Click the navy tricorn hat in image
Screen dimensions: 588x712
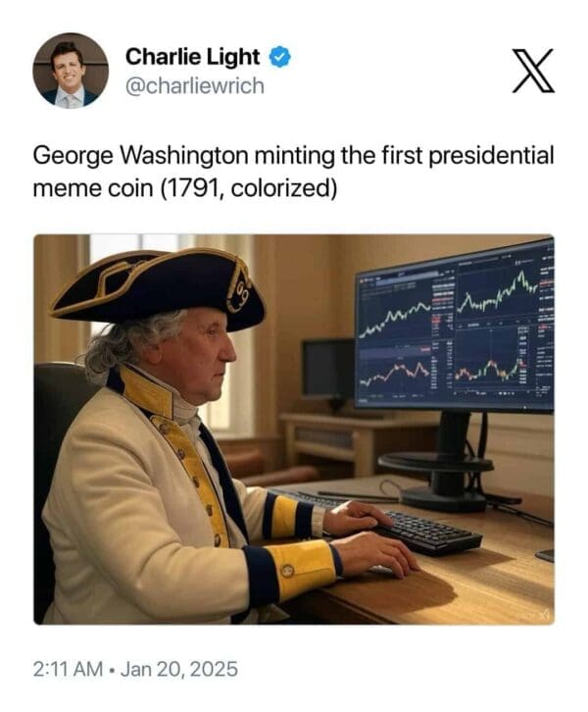158,289
